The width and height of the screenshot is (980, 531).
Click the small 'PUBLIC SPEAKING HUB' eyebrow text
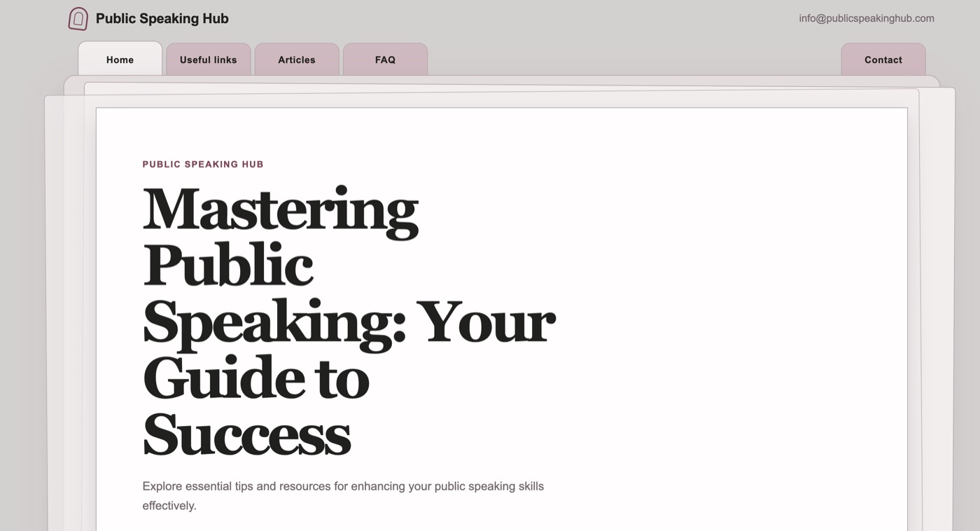click(x=203, y=164)
